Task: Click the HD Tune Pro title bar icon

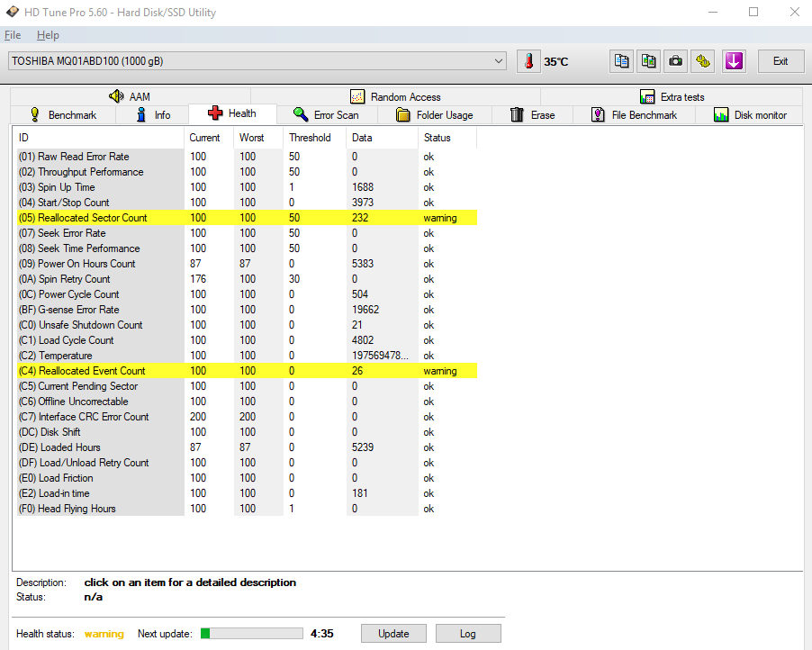Action: (x=13, y=12)
